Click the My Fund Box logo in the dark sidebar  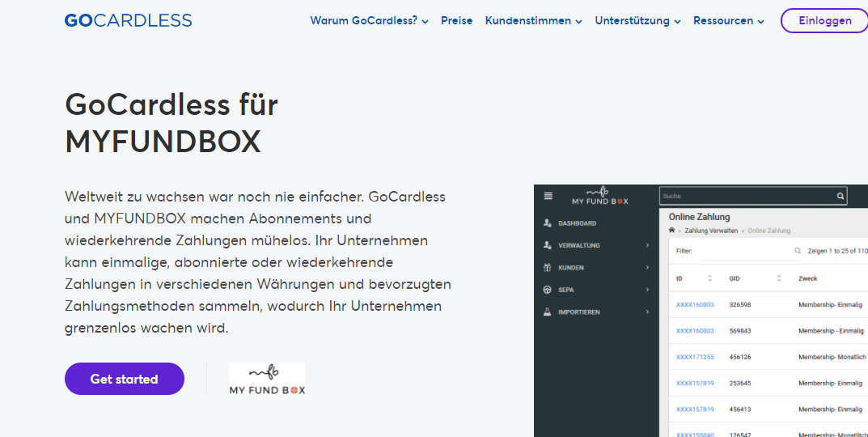point(600,196)
